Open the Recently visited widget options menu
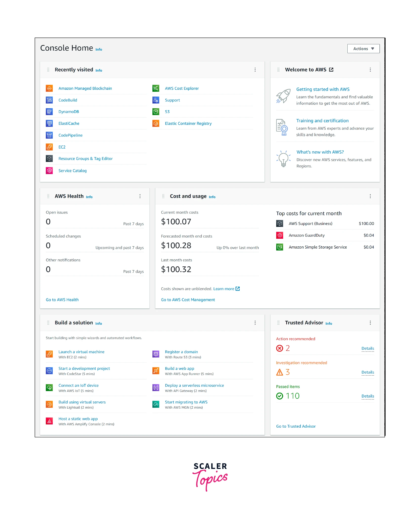The height and width of the screenshot is (517, 420). pos(255,70)
